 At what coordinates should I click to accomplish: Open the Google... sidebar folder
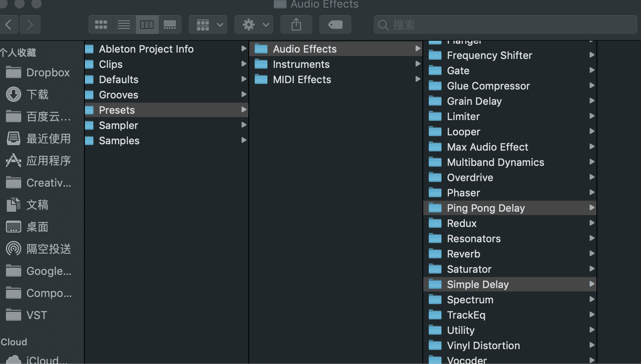tap(38, 271)
